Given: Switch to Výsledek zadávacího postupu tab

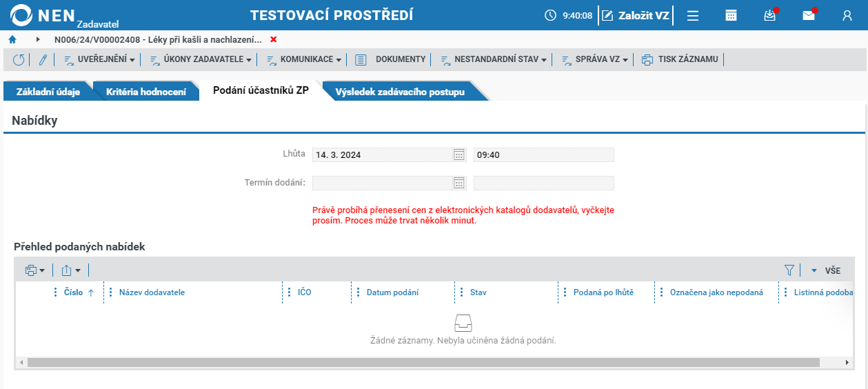Looking at the screenshot, I should point(400,91).
